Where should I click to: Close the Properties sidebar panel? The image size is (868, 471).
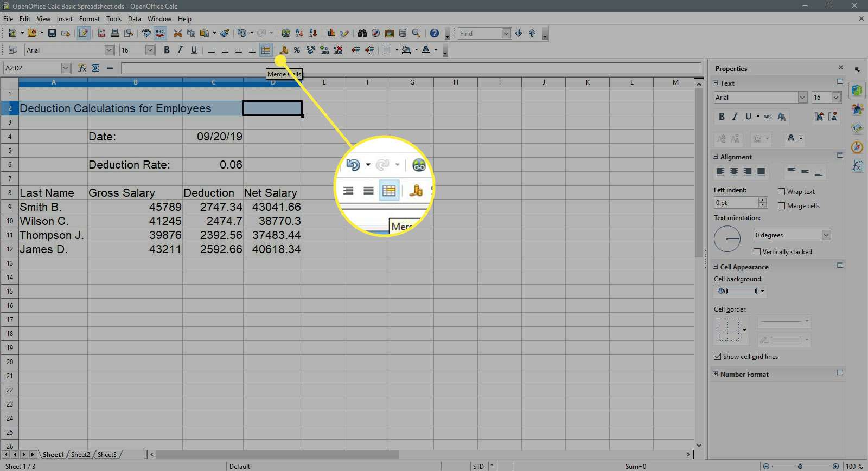click(841, 68)
